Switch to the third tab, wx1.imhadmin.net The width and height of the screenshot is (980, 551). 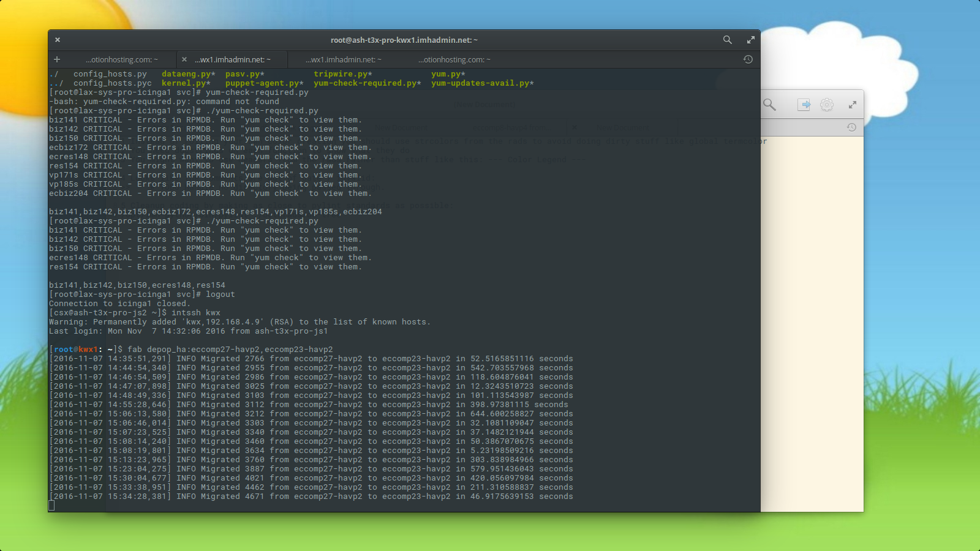344,59
